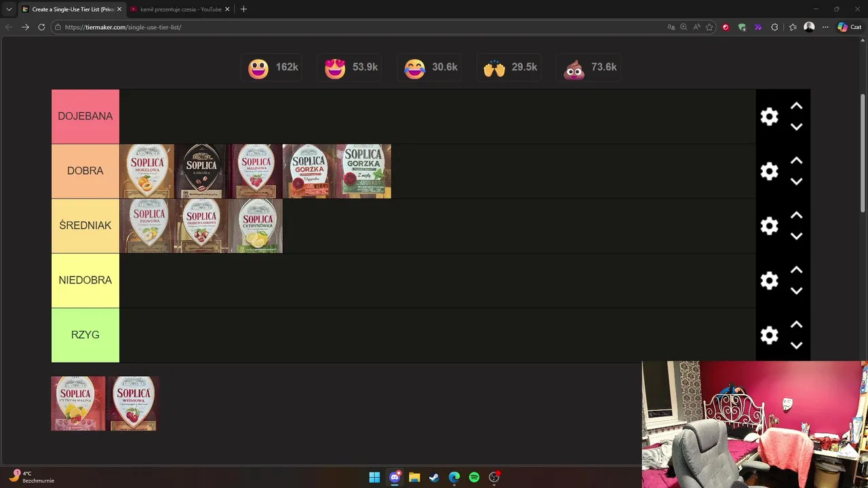Click the laughing emoji reaction 30.6k
This screenshot has width=868, height=488.
tap(431, 68)
